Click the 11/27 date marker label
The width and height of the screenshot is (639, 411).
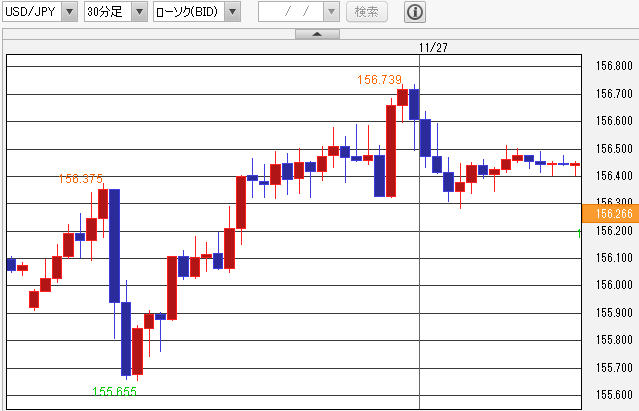433,46
